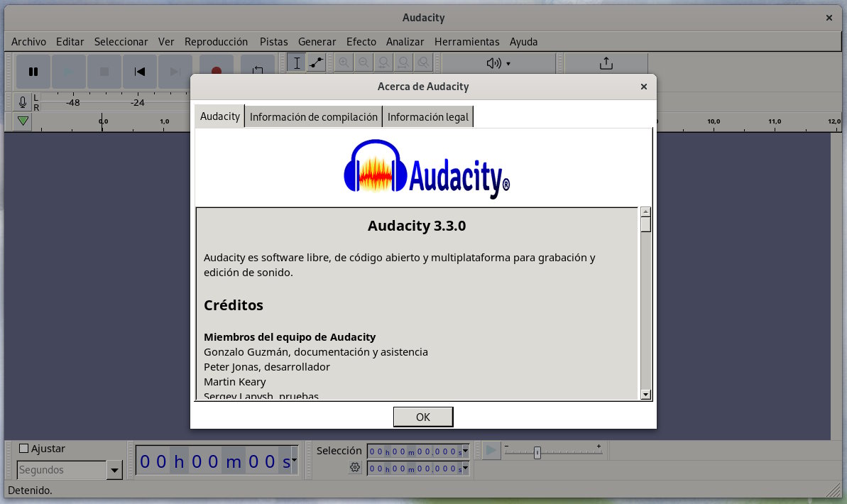Switch to Información legal tab

click(428, 116)
